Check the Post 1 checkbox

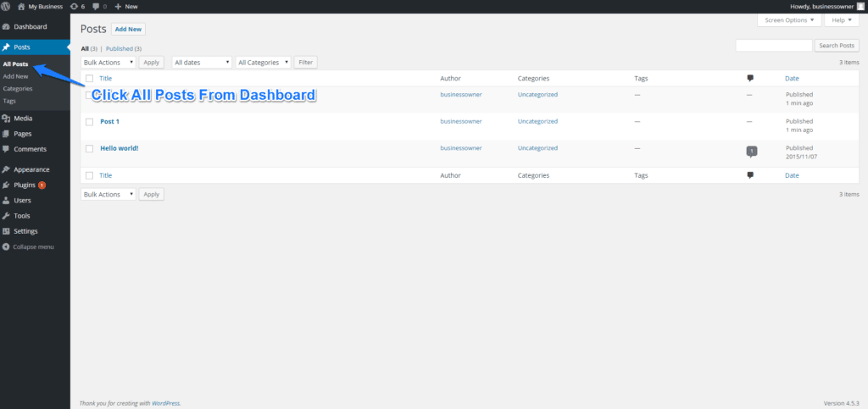[x=89, y=122]
